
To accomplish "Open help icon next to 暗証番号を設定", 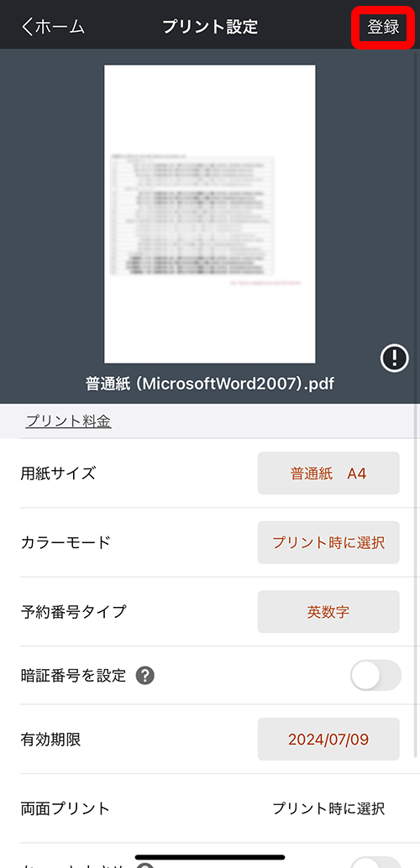I will 145,676.
